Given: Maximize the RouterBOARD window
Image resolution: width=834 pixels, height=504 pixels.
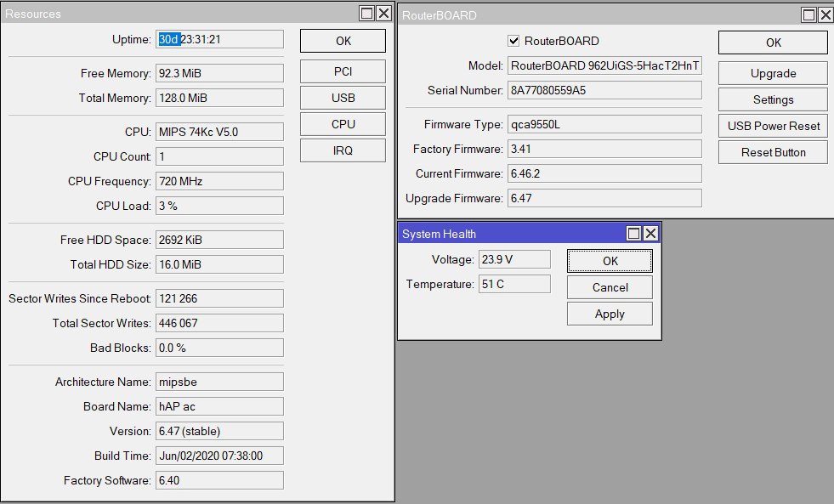Looking at the screenshot, I should pos(808,15).
